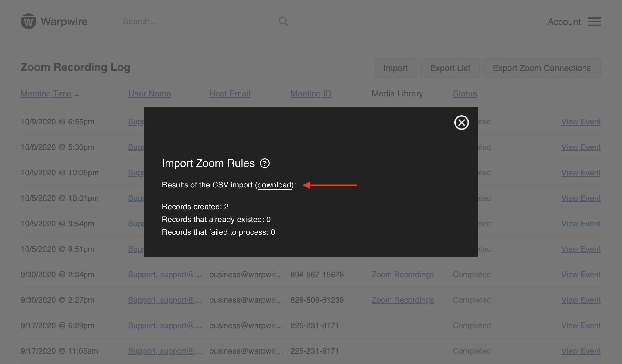
Task: View Event for 9/17/2020 6:29pm recording
Action: click(x=581, y=325)
